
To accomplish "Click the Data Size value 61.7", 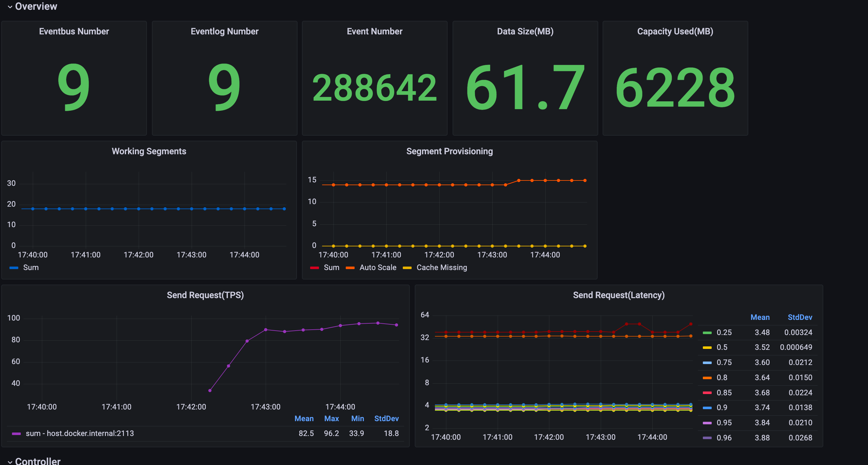I will [525, 87].
